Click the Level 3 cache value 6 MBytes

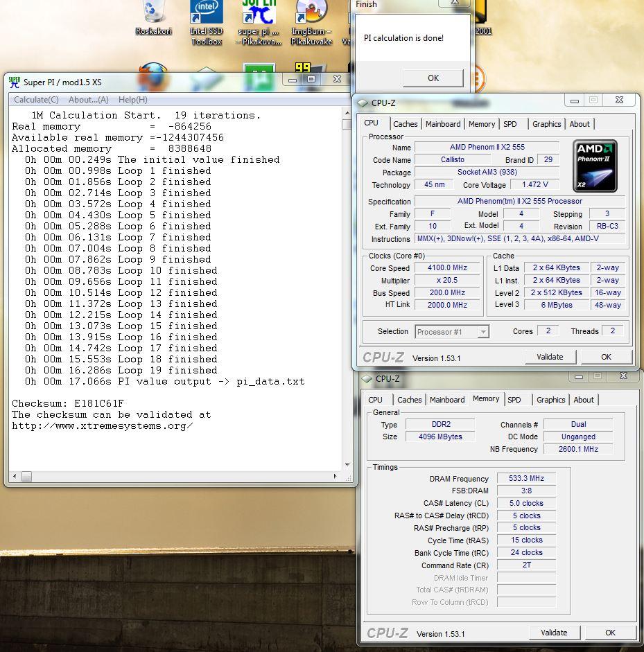[557, 305]
